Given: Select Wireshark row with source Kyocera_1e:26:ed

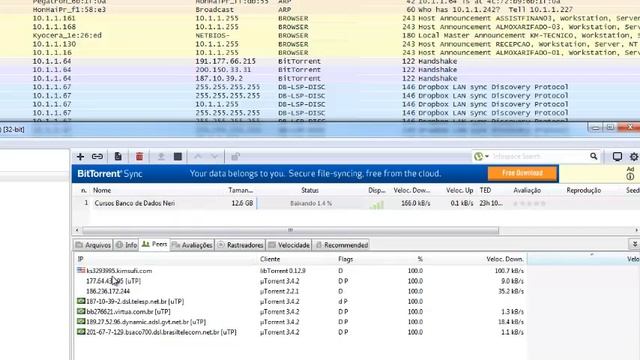Looking at the screenshot, I should (320, 36).
